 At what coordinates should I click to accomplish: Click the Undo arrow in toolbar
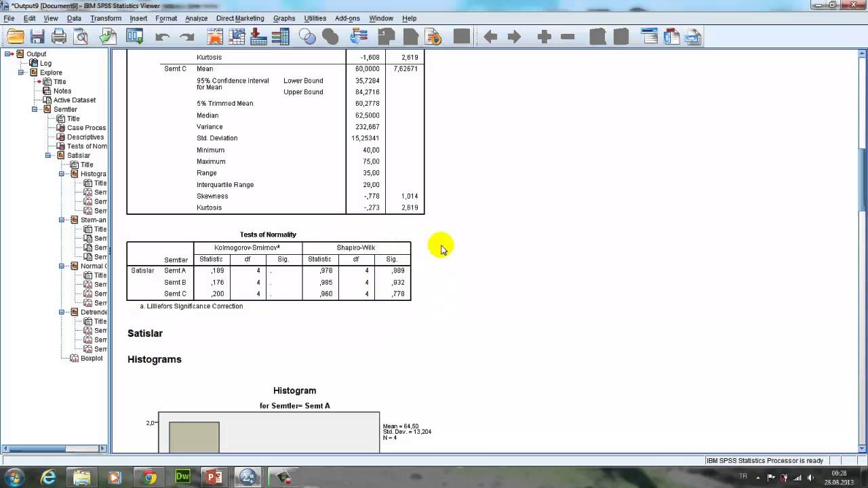pos(162,37)
